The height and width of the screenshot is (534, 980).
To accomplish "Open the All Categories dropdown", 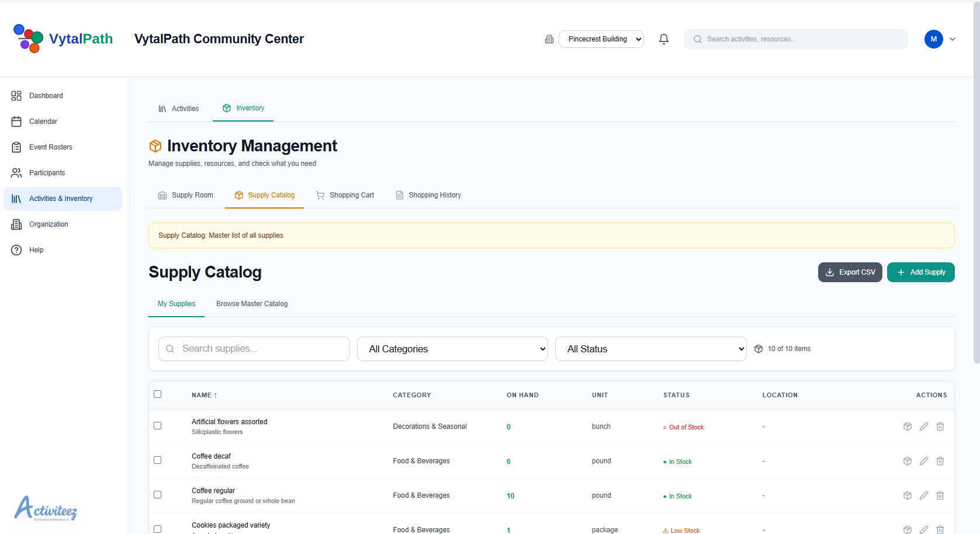I will point(452,348).
